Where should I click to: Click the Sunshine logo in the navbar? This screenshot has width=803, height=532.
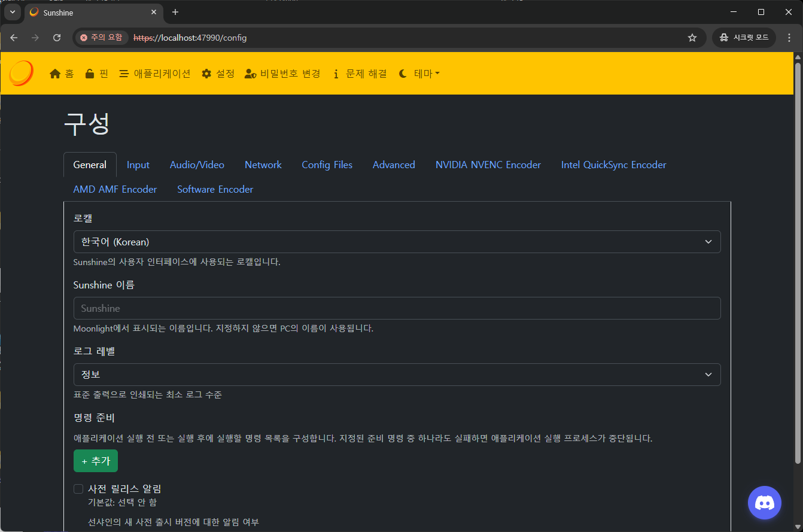point(21,73)
